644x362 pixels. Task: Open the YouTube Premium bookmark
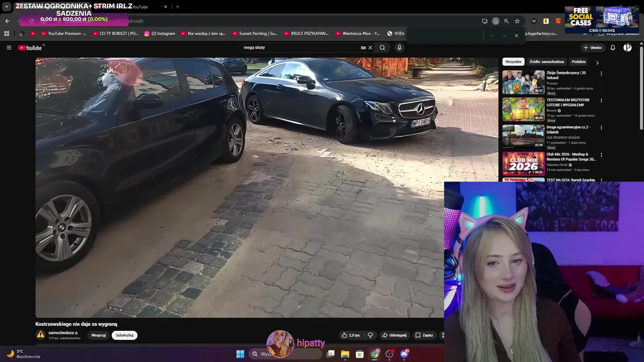click(x=64, y=34)
